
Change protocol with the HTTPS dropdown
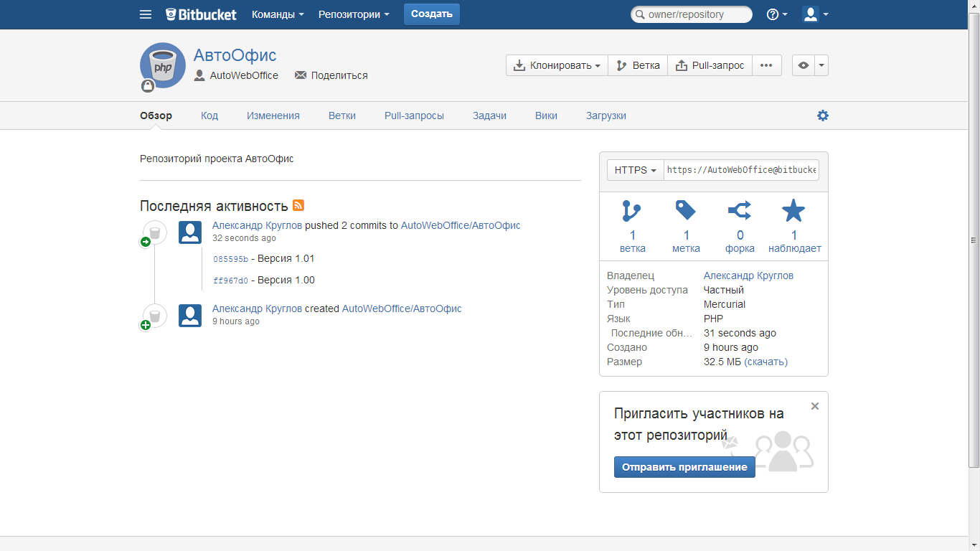(x=636, y=170)
